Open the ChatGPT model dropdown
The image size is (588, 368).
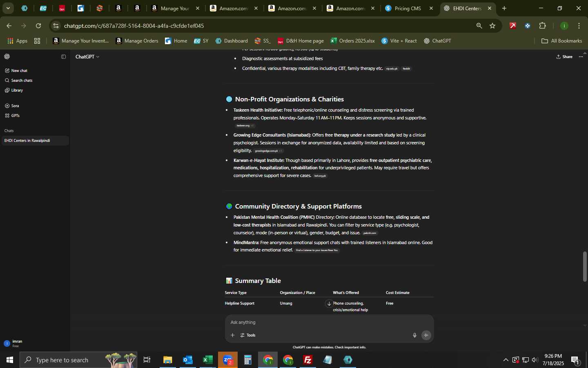point(87,57)
